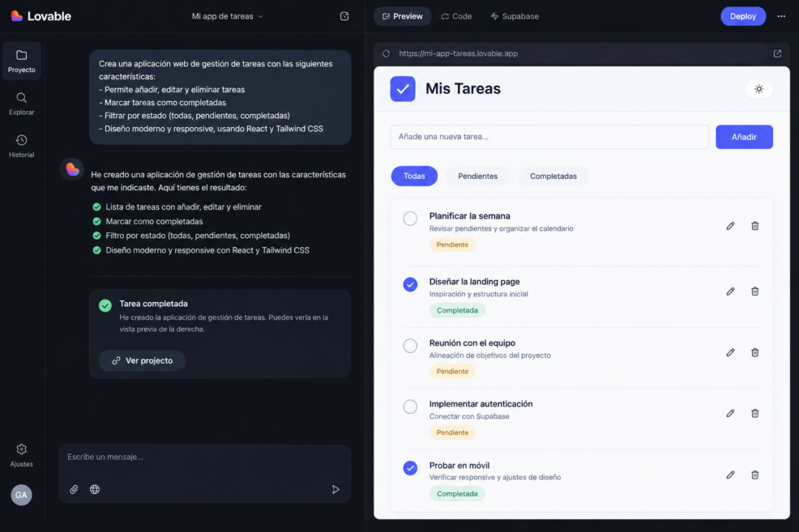Click Pendiente badge under Implementar autenticación
The height and width of the screenshot is (532, 799).
[452, 432]
